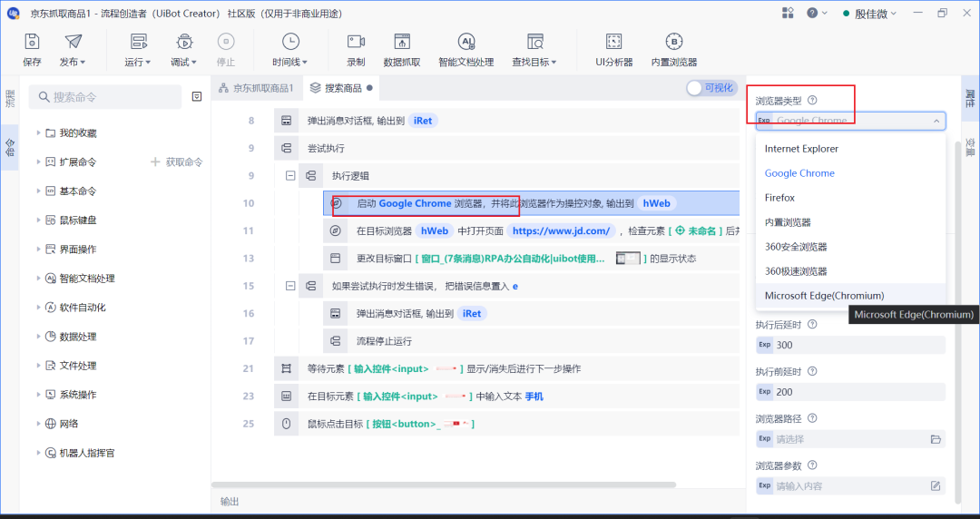Viewport: 980px width, 519px height.
Task: Click the 调试 debug toolbar icon
Action: pyautogui.click(x=183, y=42)
